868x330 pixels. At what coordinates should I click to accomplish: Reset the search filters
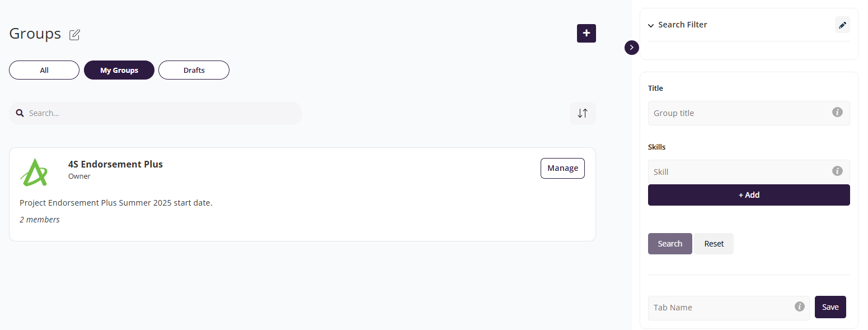point(714,244)
